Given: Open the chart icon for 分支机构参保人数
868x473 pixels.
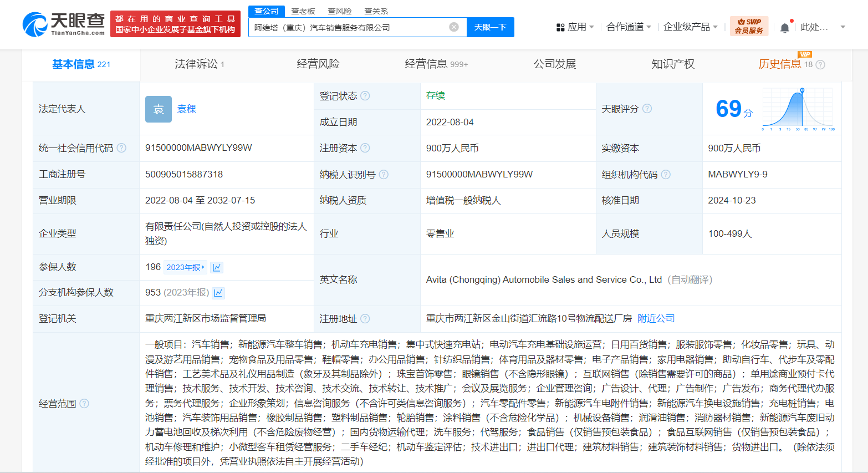Looking at the screenshot, I should [x=218, y=293].
